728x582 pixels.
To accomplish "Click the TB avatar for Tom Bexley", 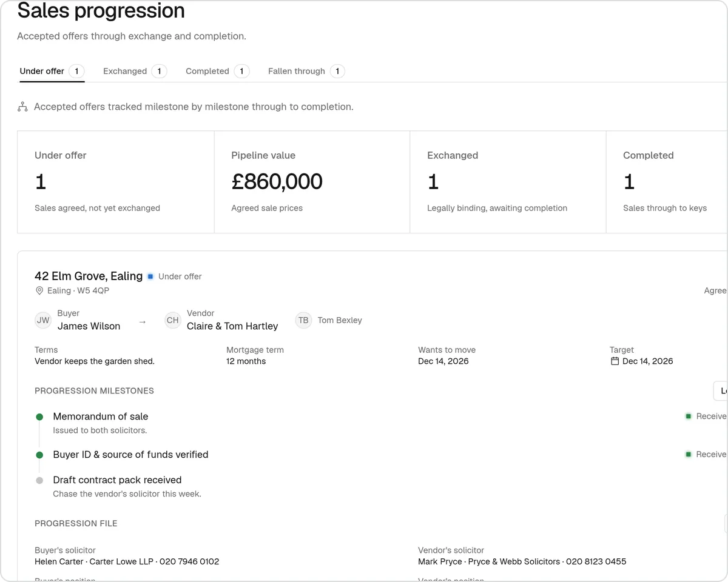I will tap(303, 320).
